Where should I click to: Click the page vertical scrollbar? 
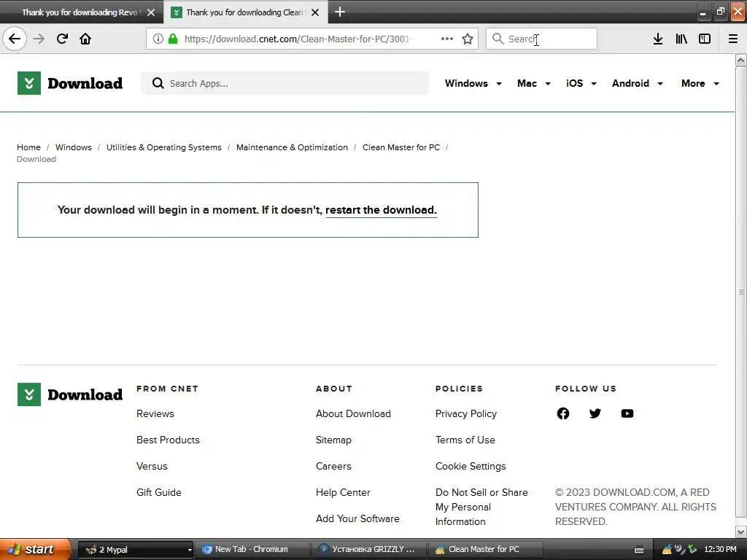point(740,292)
